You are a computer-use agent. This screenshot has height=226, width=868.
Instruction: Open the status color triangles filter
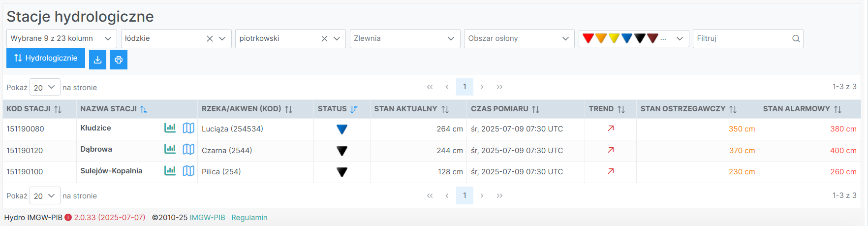click(633, 38)
